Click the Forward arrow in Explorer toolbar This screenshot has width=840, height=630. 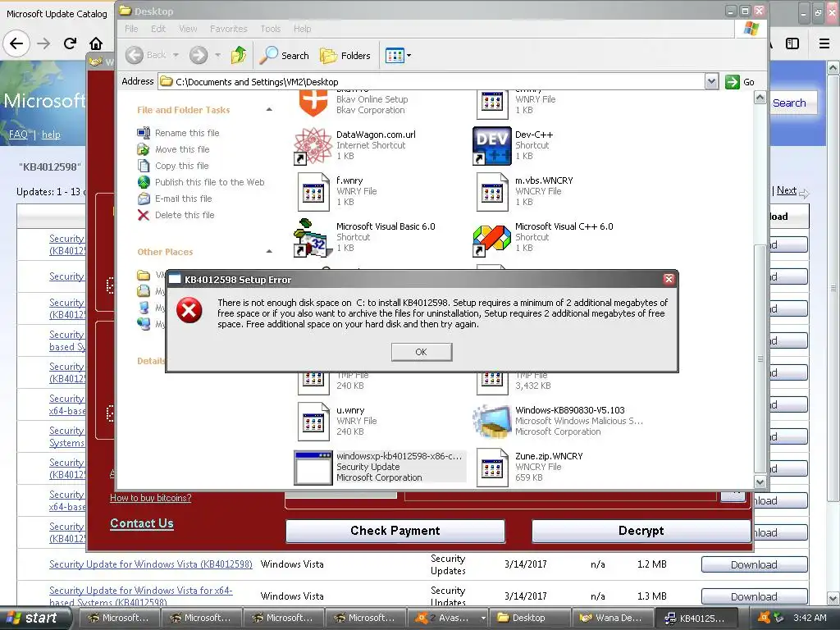tap(199, 55)
